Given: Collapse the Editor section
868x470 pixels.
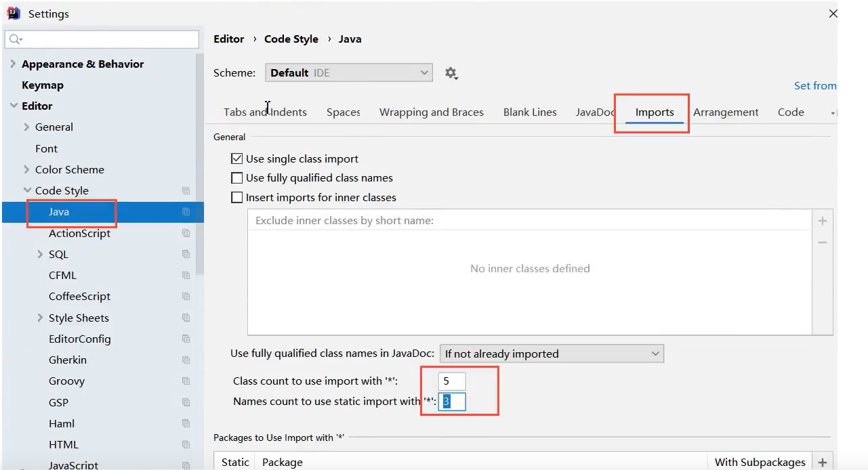Looking at the screenshot, I should (x=13, y=106).
